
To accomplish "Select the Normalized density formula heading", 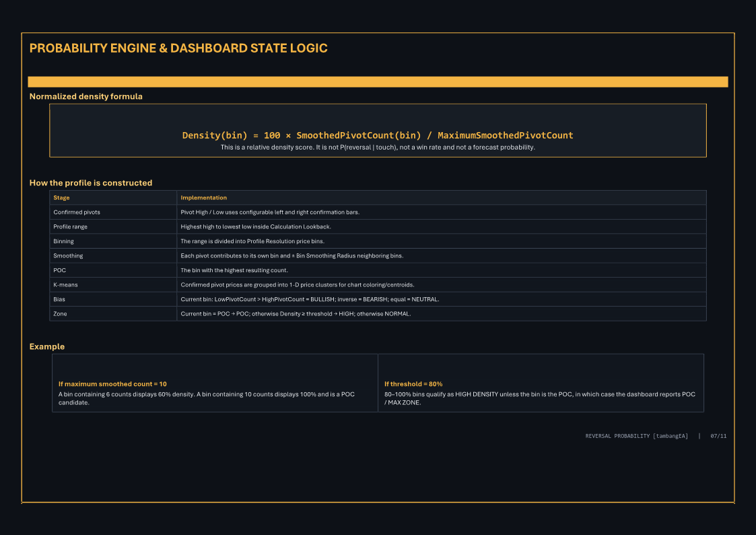I will pos(85,96).
